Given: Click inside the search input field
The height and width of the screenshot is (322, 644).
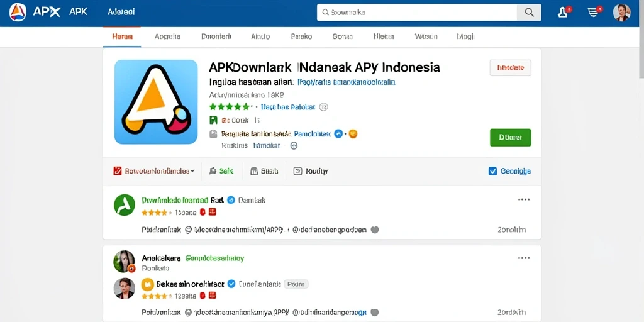Looking at the screenshot, I should tap(417, 13).
